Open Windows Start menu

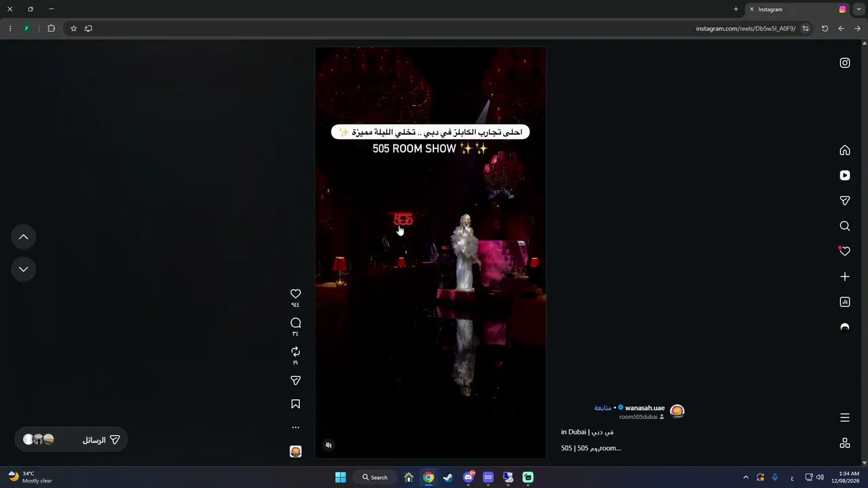tap(340, 477)
